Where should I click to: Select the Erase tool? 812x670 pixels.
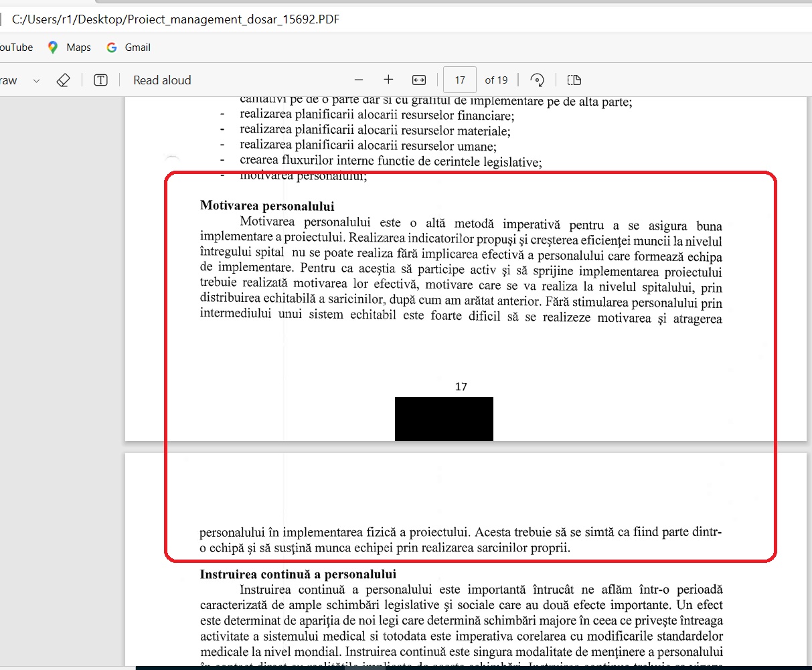(x=63, y=80)
